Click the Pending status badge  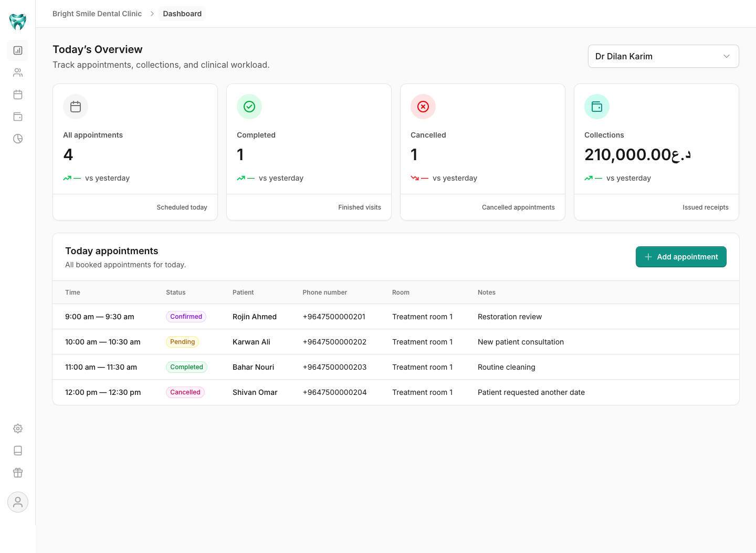point(183,342)
